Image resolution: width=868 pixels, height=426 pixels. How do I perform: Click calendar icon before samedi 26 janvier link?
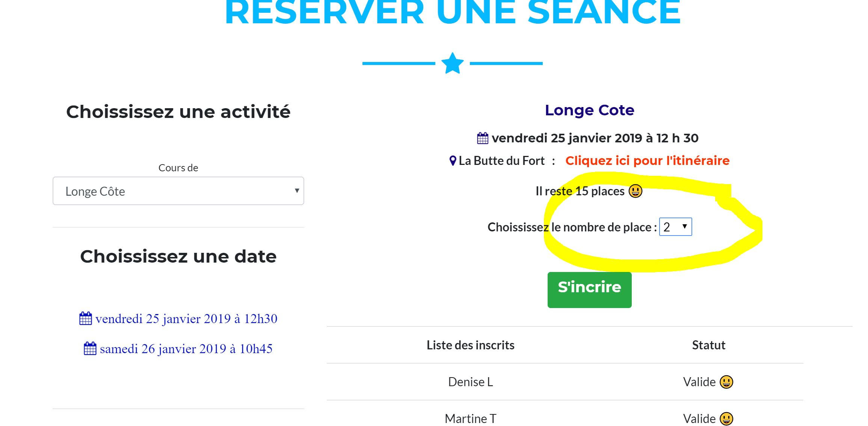[x=90, y=349]
